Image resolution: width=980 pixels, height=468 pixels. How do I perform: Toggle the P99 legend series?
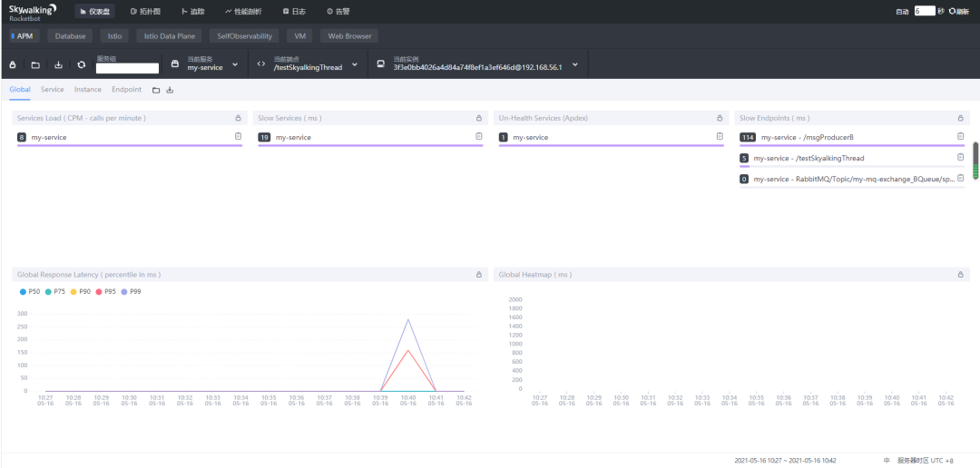[x=131, y=291]
